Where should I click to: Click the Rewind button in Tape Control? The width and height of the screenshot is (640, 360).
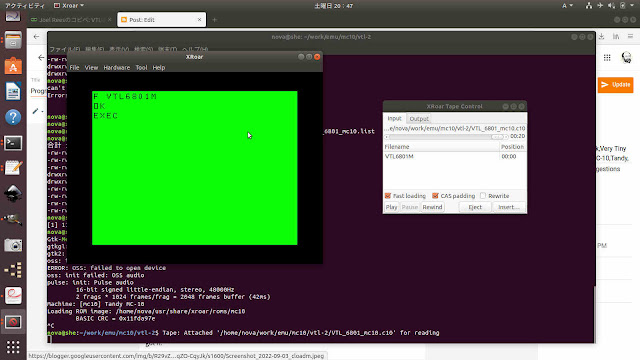(x=432, y=207)
